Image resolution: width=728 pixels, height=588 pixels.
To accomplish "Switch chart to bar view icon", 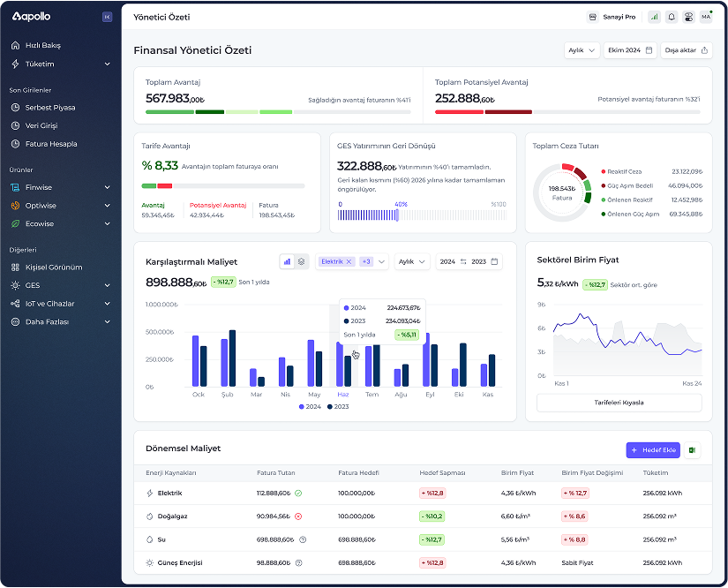I will 287,261.
